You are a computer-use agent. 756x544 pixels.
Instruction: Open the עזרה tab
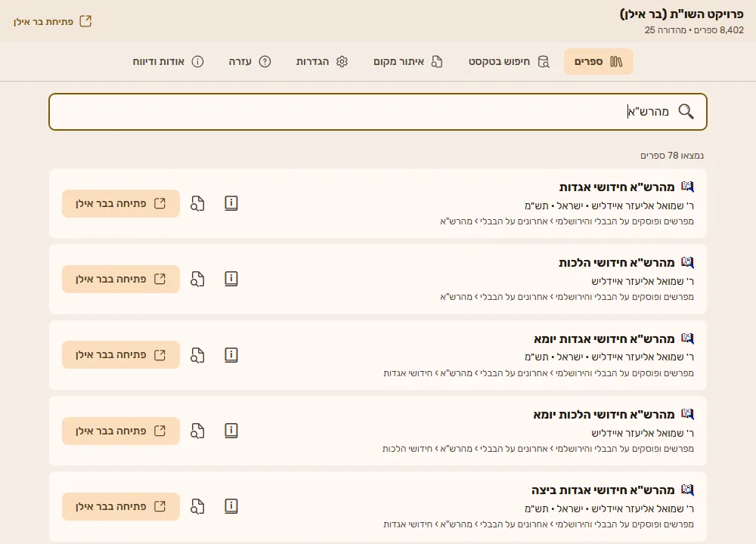click(x=249, y=62)
